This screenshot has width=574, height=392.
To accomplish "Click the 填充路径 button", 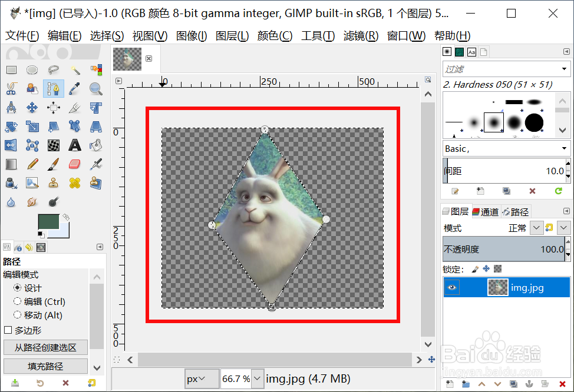I will (x=45, y=366).
